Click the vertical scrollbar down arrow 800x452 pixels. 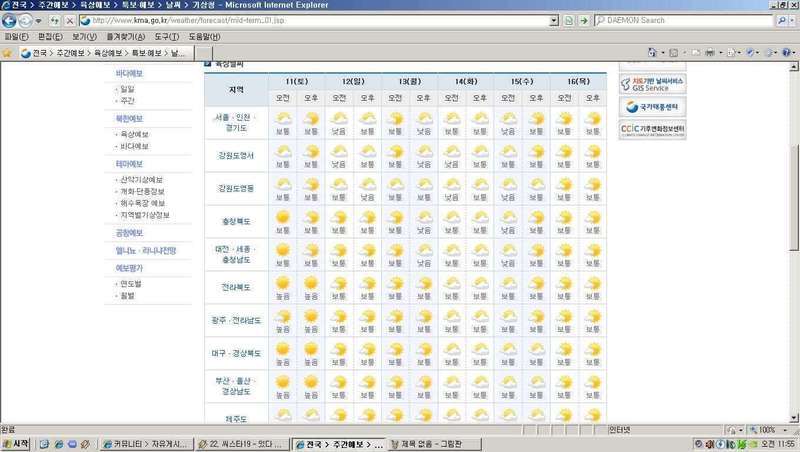point(794,418)
